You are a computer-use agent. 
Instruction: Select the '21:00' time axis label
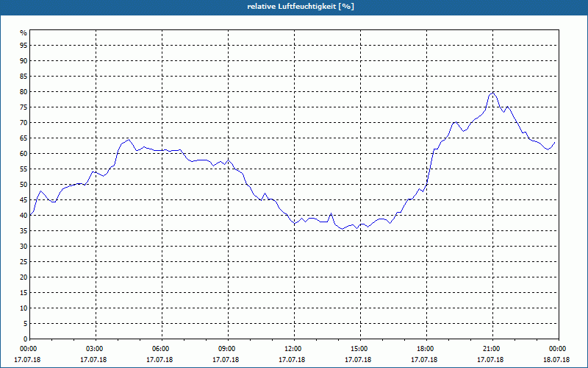(x=491, y=349)
